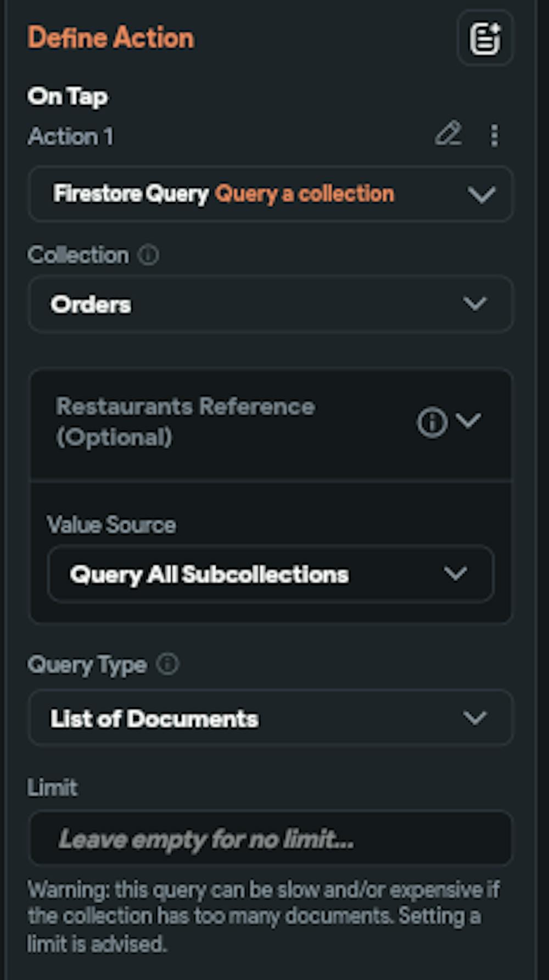Viewport: 549px width, 980px height.
Task: Click the info icon in Restaurants Reference header
Action: click(432, 422)
